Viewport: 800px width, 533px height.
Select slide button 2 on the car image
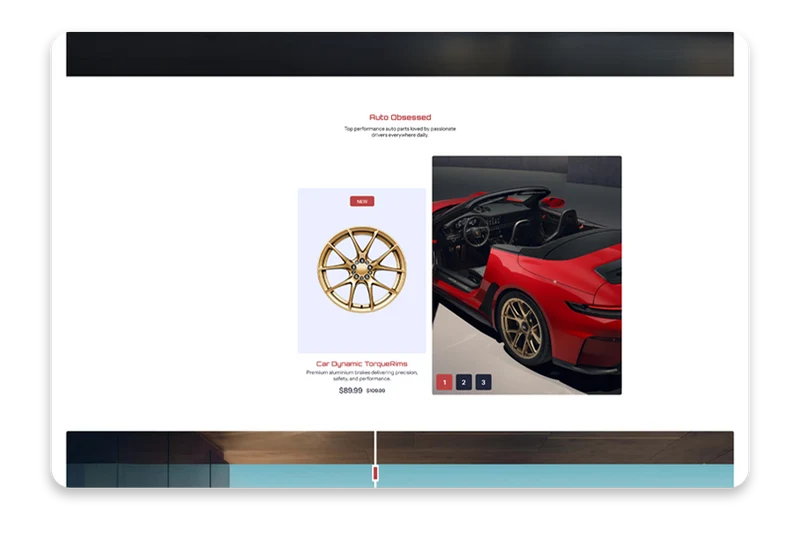[x=464, y=382]
